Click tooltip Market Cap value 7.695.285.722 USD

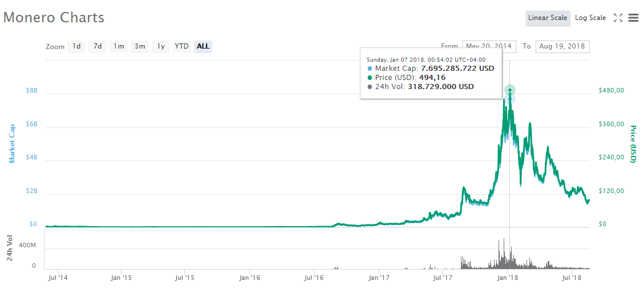(x=457, y=69)
